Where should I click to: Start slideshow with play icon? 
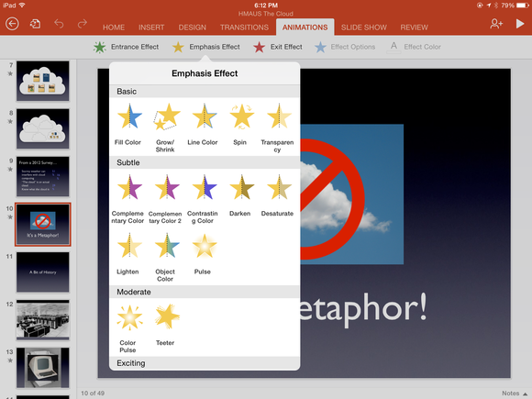point(519,24)
